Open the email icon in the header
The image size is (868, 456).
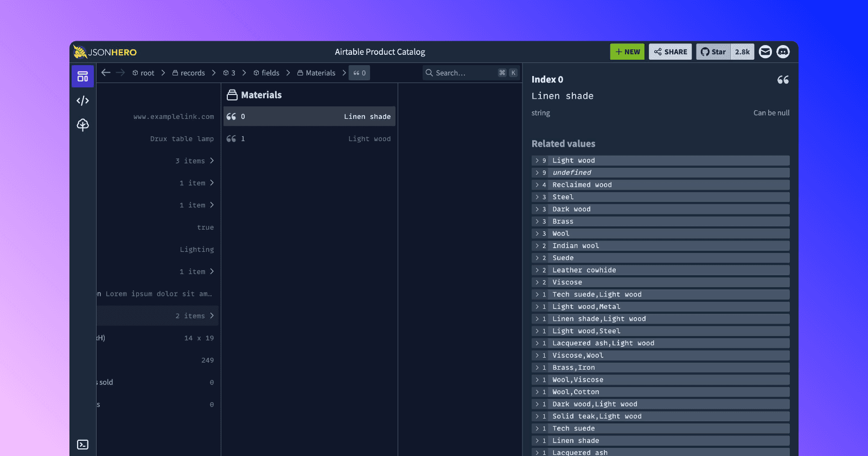point(765,52)
